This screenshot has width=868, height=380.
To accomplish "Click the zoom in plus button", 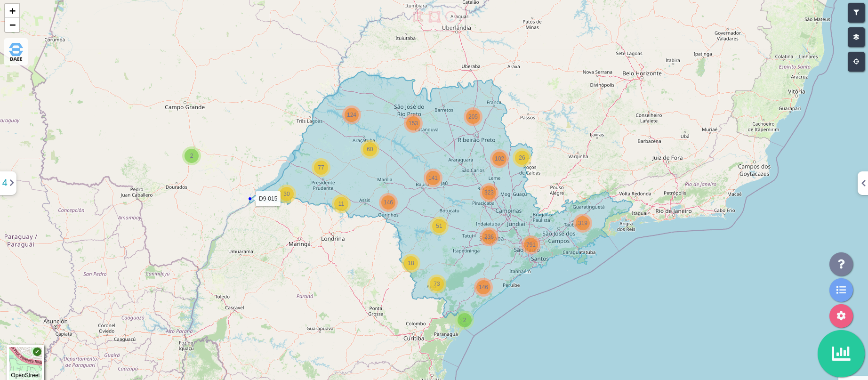I will tap(12, 11).
